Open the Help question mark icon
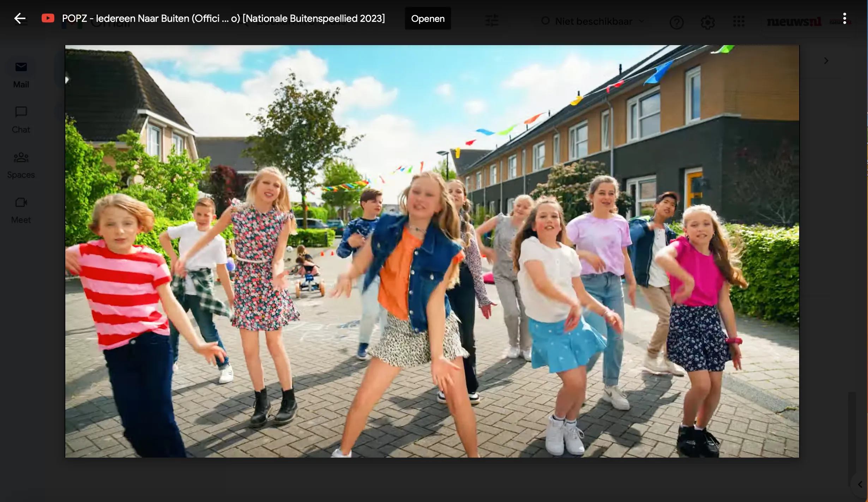868x502 pixels. [x=676, y=23]
